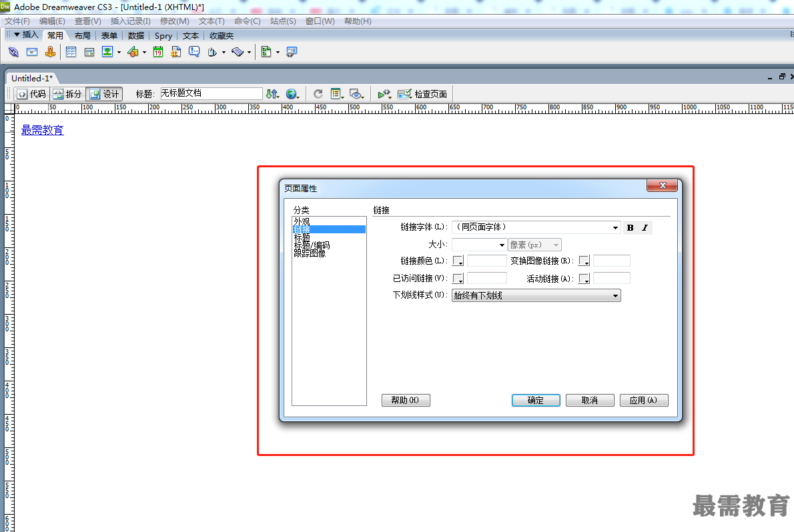Open the Modify menu
This screenshot has height=532, width=794.
(175, 21)
